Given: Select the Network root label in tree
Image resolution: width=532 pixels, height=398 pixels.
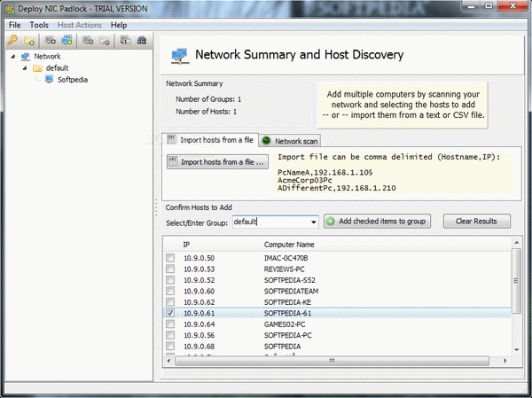Looking at the screenshot, I should coord(47,57).
